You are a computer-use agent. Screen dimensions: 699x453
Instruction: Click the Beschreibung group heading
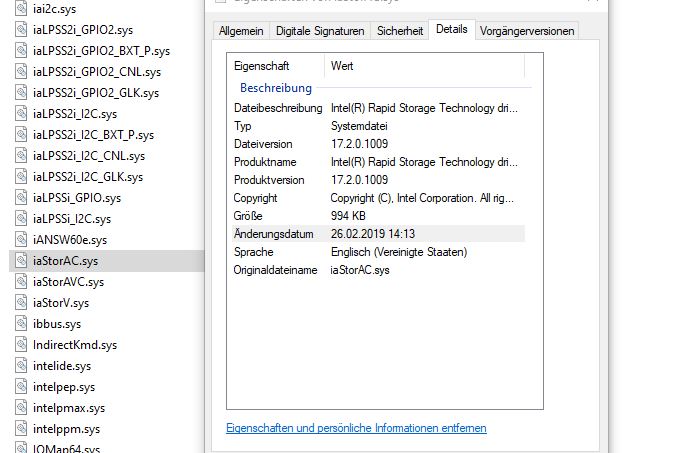[x=275, y=88]
